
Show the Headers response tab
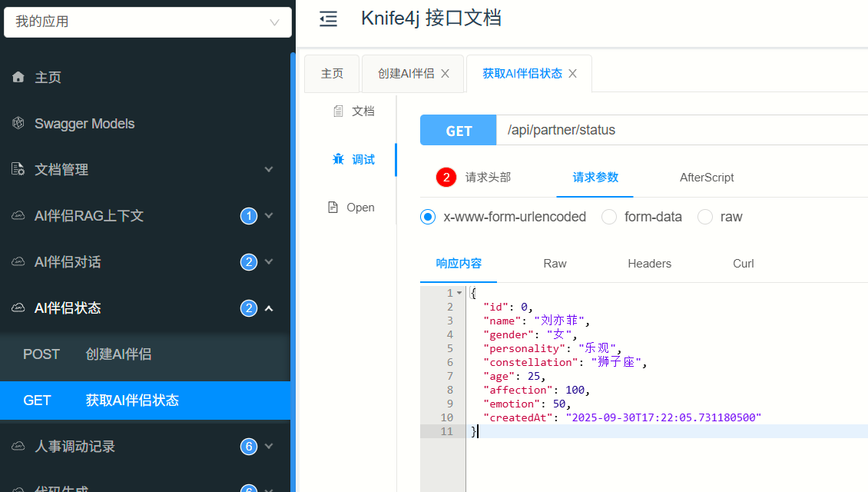point(649,264)
